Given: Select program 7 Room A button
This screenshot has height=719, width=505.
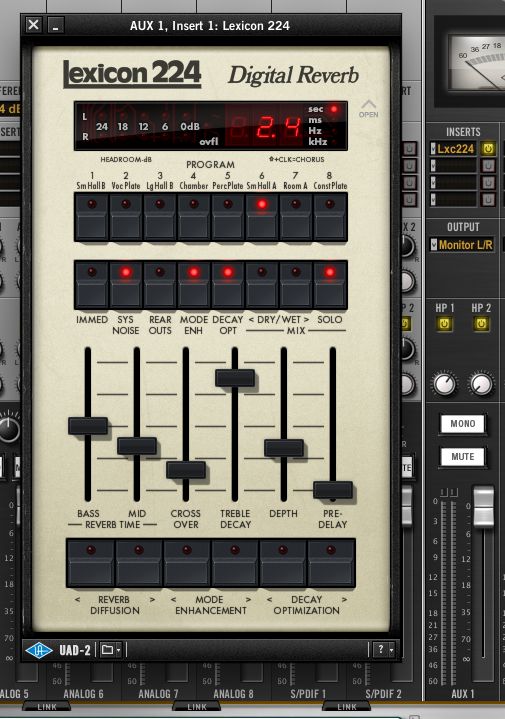Looking at the screenshot, I should coord(295,217).
